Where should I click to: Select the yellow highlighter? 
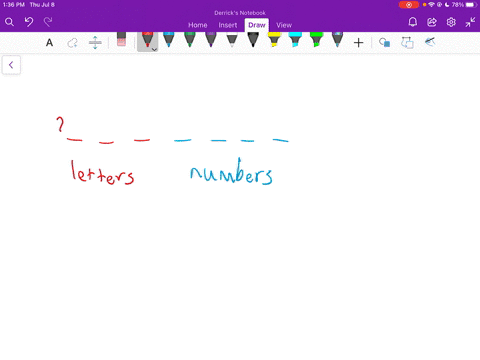click(274, 40)
